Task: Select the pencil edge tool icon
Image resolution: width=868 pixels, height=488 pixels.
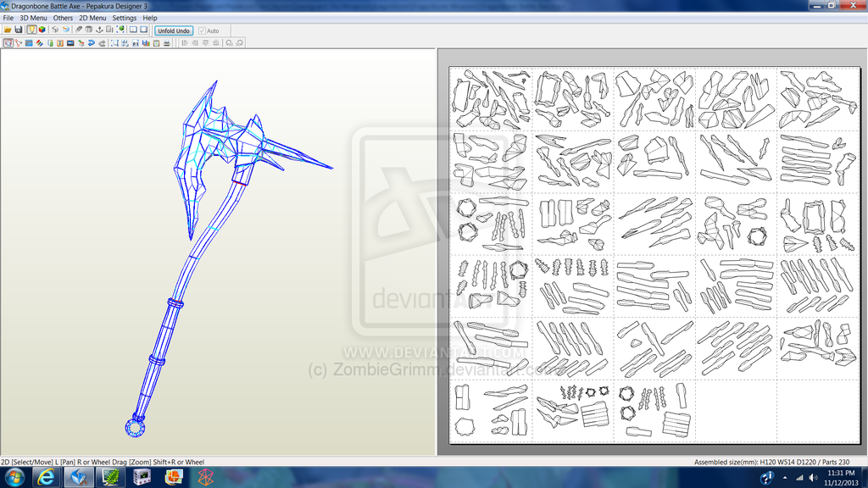Action: click(79, 30)
